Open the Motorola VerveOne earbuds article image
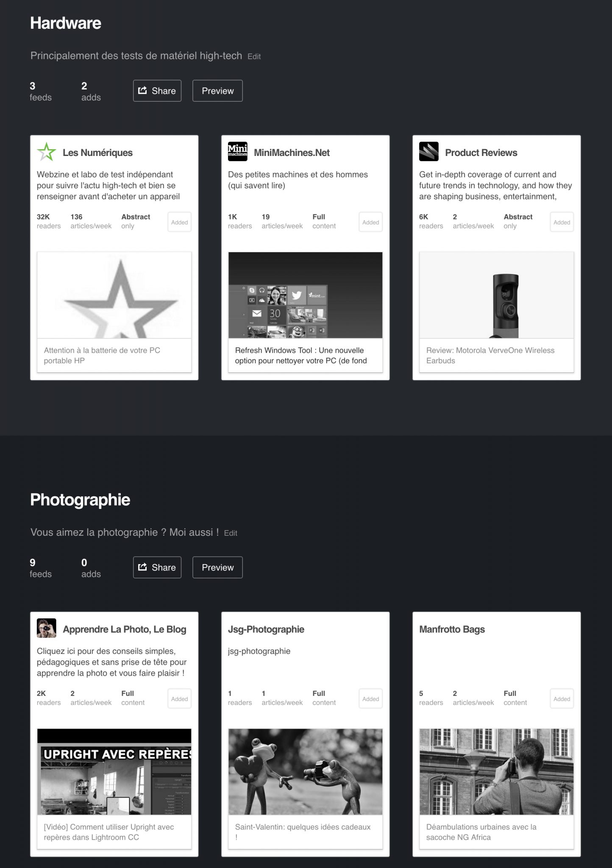The image size is (612, 868). click(x=497, y=295)
